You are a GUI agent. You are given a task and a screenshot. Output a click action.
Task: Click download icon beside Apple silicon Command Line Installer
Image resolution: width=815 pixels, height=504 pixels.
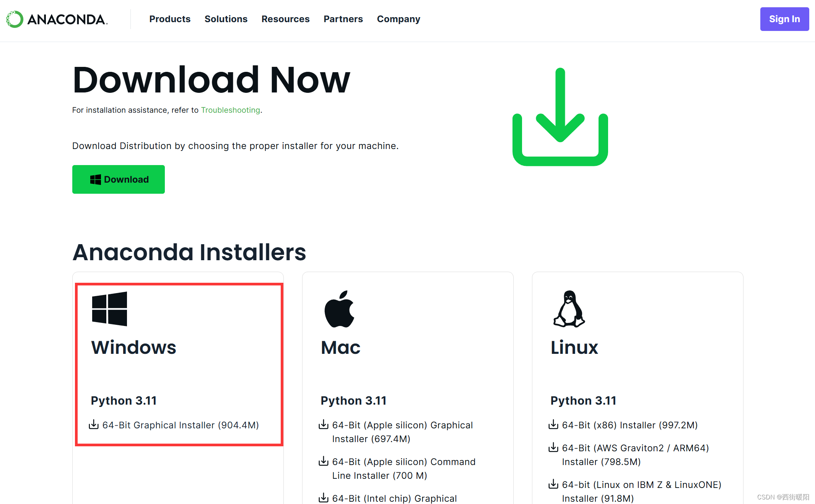[x=324, y=461]
